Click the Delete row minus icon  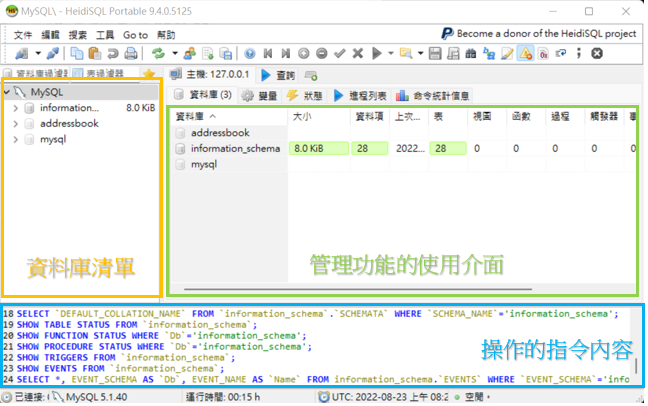click(x=322, y=53)
